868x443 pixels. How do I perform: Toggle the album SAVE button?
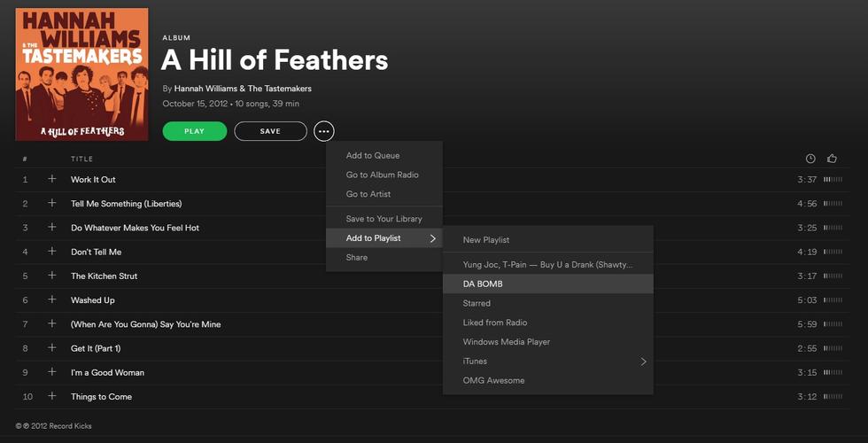(270, 131)
